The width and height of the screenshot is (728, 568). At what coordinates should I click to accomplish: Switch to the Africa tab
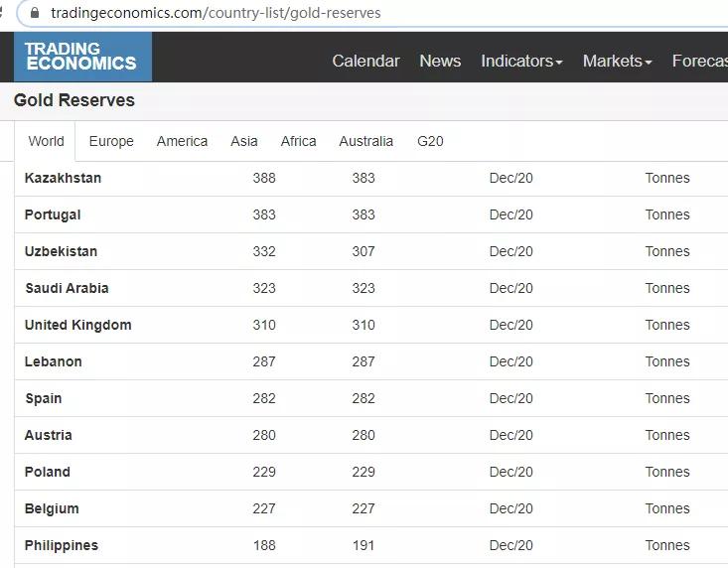[299, 141]
